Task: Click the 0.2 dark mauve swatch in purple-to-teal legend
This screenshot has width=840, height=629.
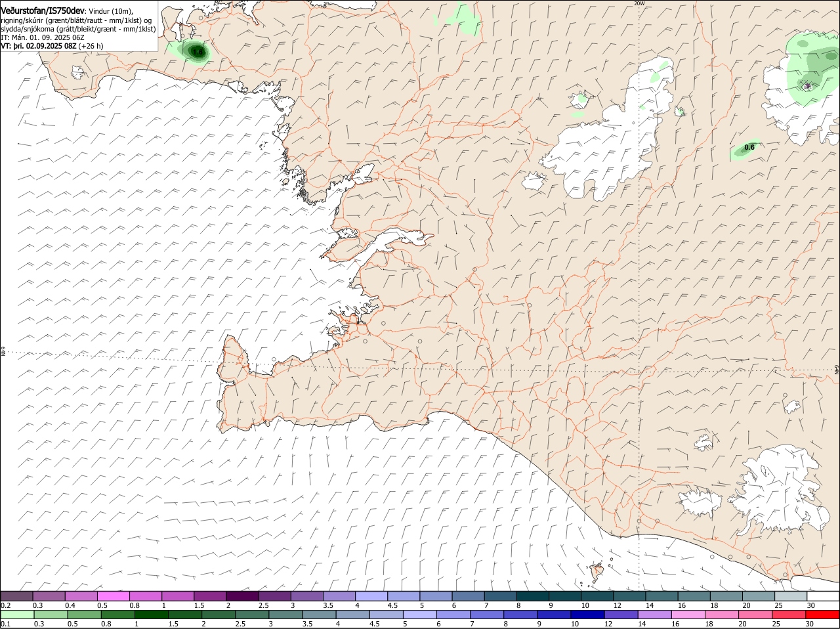Action: (x=17, y=596)
